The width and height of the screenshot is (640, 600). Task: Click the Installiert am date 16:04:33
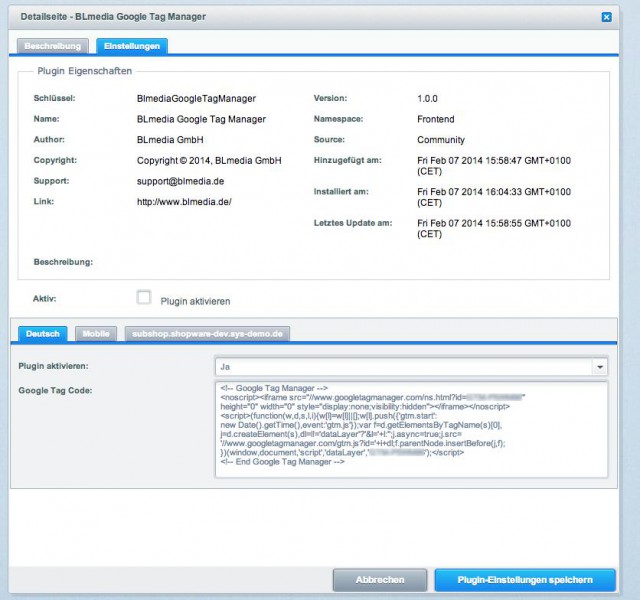point(494,197)
